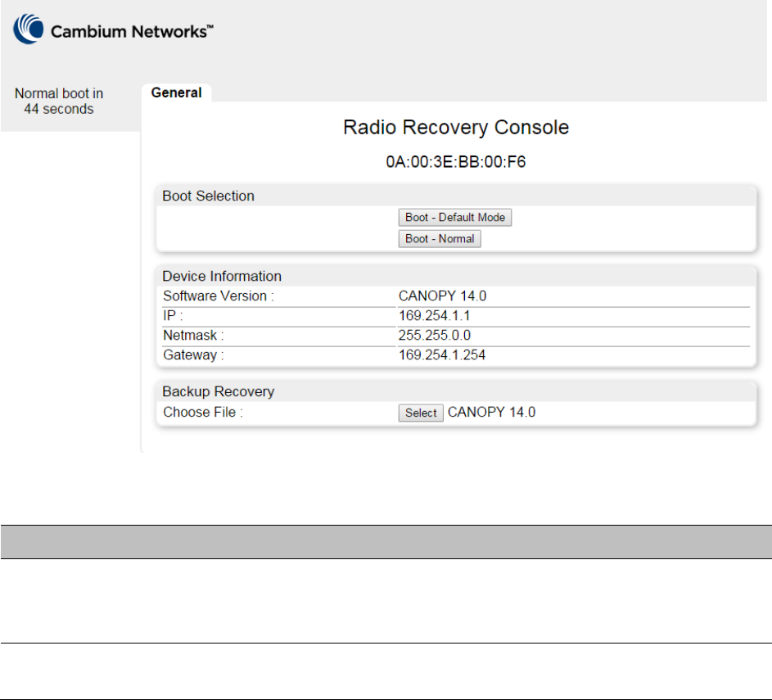Image resolution: width=772 pixels, height=700 pixels.
Task: Click the Software Version label
Action: click(219, 296)
